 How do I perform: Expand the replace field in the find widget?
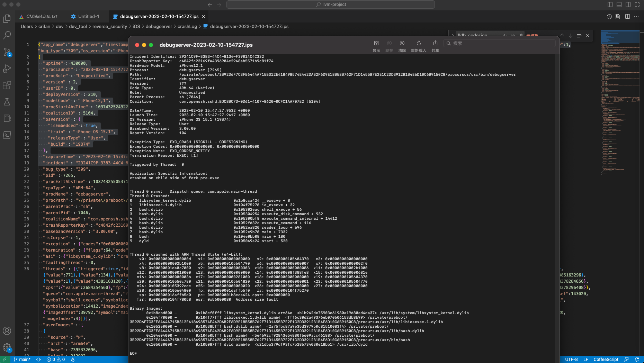click(453, 35)
